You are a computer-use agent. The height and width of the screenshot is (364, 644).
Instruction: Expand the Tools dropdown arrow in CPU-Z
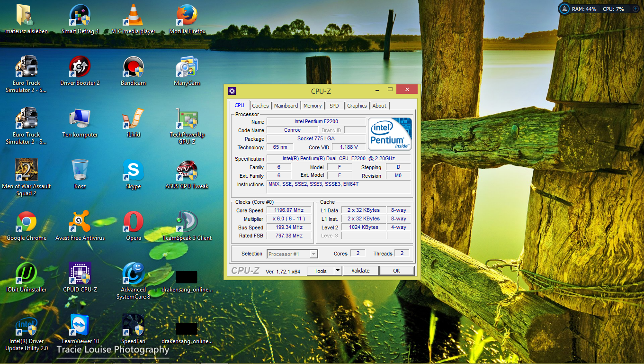pyautogui.click(x=338, y=271)
